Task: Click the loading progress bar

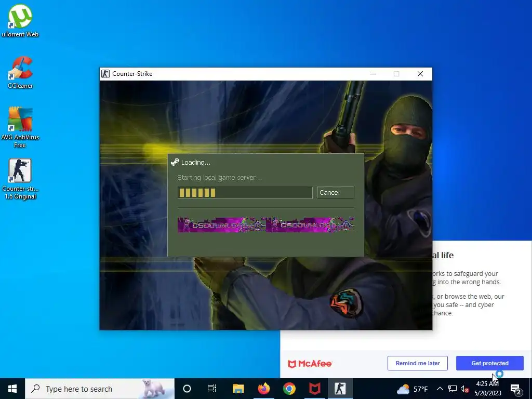Action: coord(245,193)
